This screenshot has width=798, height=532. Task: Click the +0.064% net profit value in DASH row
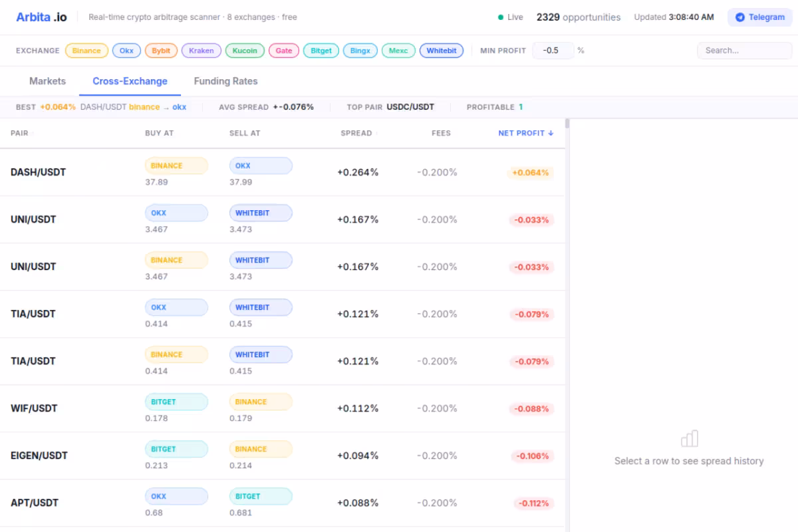[x=531, y=173]
